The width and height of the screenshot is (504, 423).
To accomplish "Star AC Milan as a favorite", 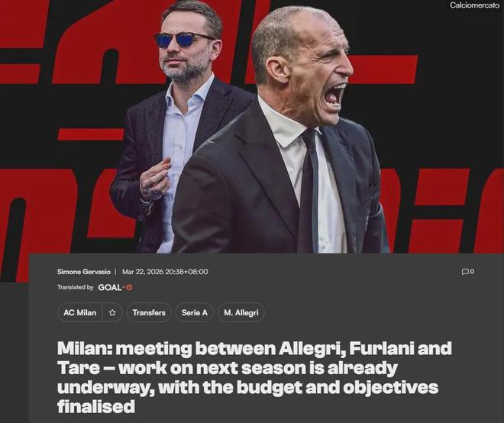I will 112,312.
